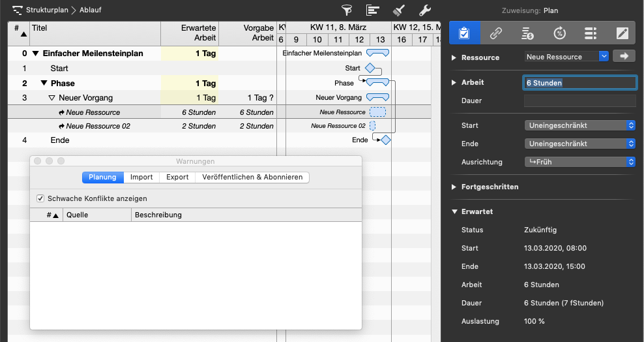Open the wrench settings icon
The image size is (644, 342).
pyautogui.click(x=424, y=10)
